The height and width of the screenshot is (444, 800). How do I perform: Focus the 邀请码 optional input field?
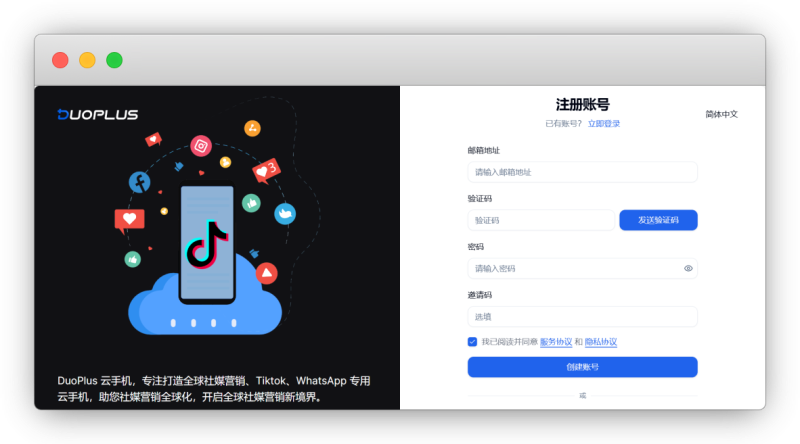tap(582, 316)
